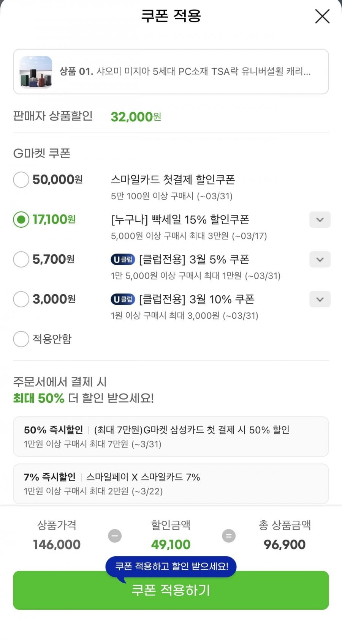Click the equals icon in price summary
This screenshot has width=342, height=644.
coord(228,536)
